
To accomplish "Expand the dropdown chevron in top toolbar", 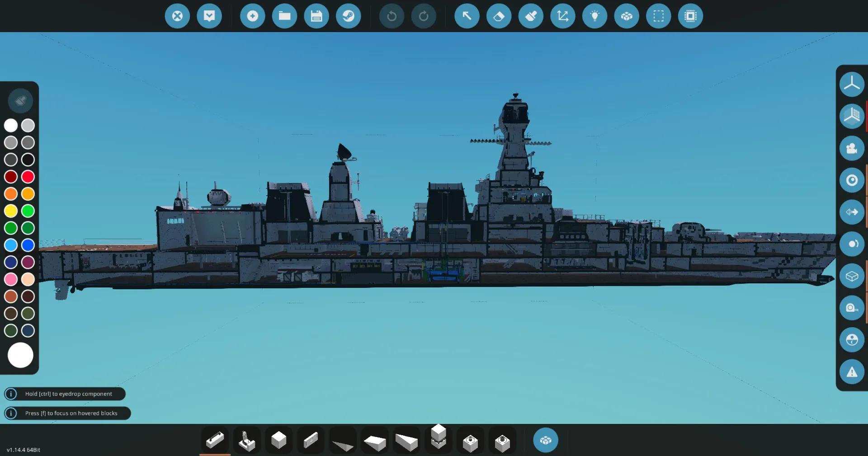I will click(209, 16).
